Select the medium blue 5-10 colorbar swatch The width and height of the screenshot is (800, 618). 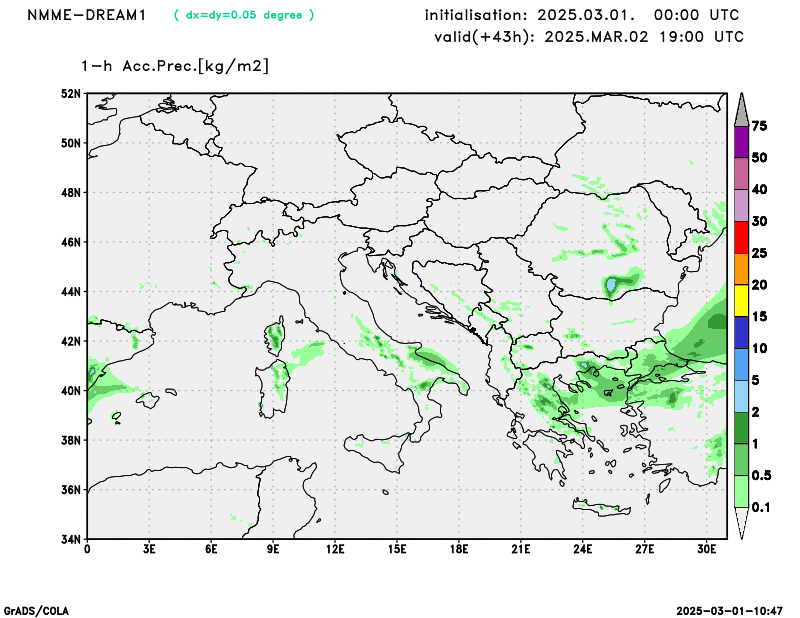[x=741, y=364]
